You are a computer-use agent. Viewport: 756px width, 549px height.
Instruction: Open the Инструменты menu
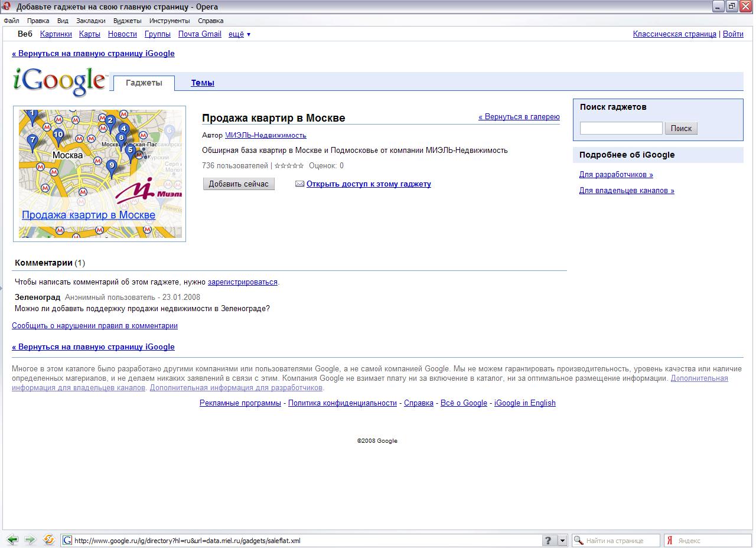point(170,21)
